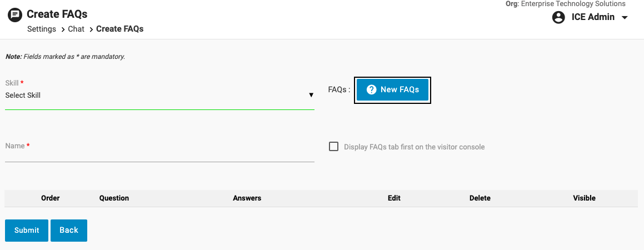Click the Visible column header
The height and width of the screenshot is (250, 644).
pos(584,198)
